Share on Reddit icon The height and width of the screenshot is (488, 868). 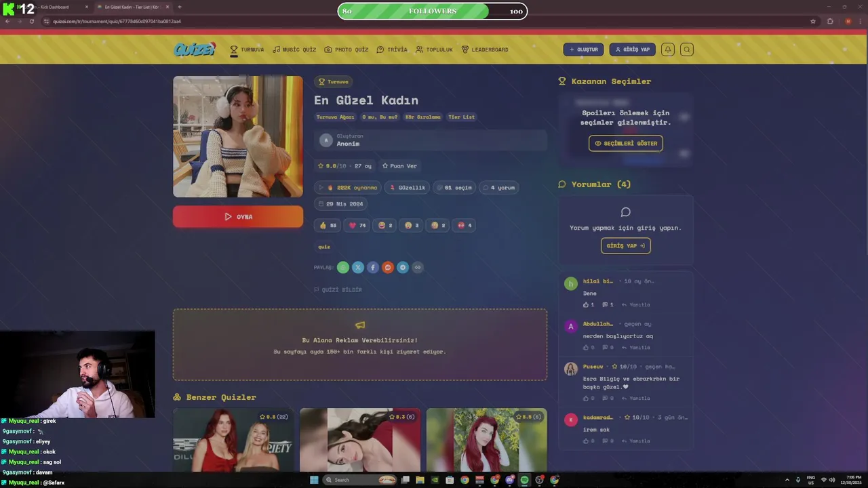point(388,268)
